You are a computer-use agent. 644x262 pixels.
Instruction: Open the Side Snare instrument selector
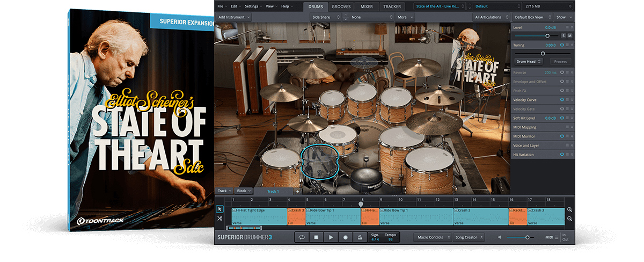[326, 17]
